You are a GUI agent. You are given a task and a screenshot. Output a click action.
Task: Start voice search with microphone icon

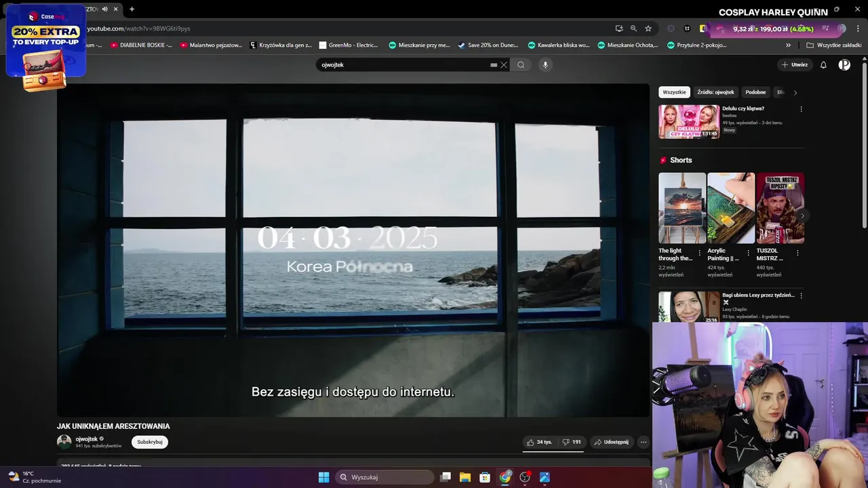click(545, 65)
